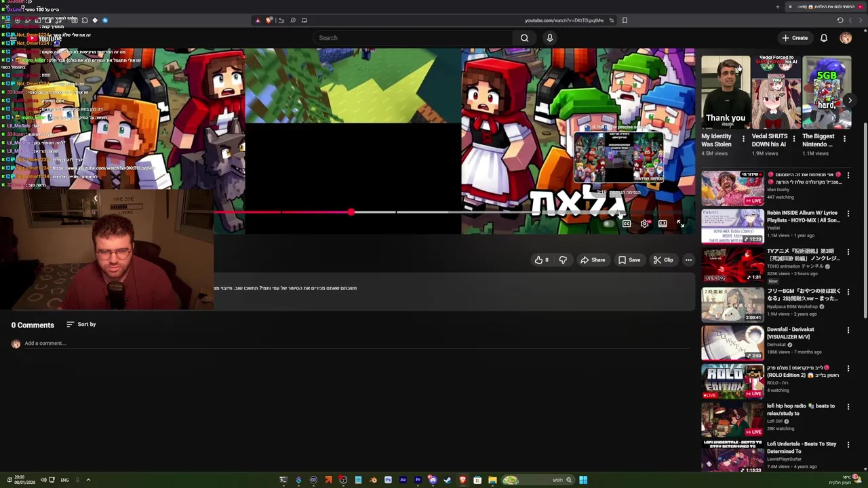Show next Shorts with right arrow

[x=850, y=100]
